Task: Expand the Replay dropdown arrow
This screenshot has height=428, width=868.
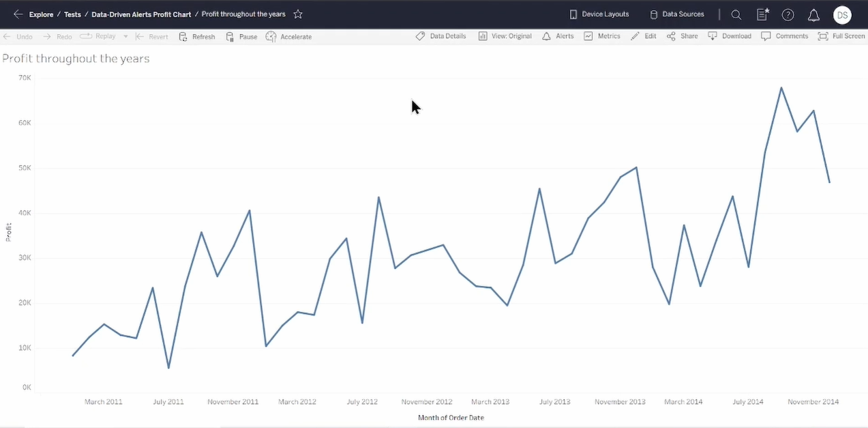Action: click(125, 36)
